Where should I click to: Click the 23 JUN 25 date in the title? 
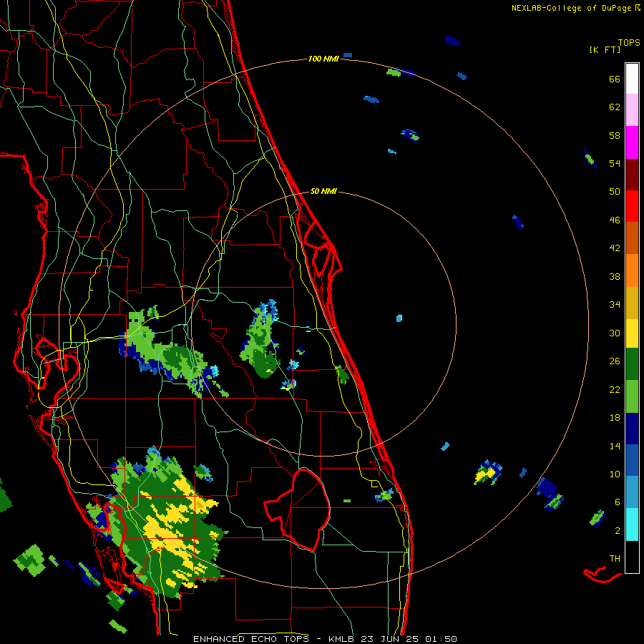point(389,639)
